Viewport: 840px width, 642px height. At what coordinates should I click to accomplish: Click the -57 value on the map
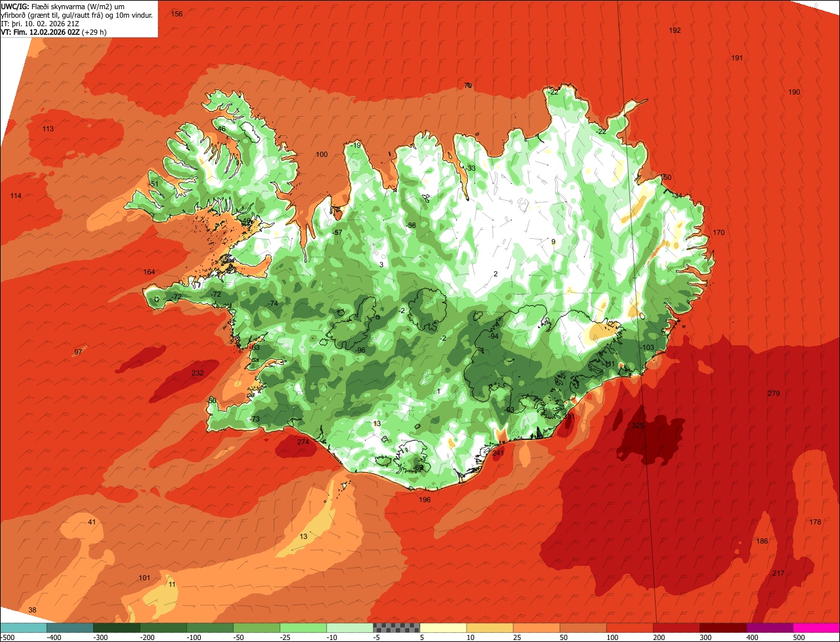337,232
